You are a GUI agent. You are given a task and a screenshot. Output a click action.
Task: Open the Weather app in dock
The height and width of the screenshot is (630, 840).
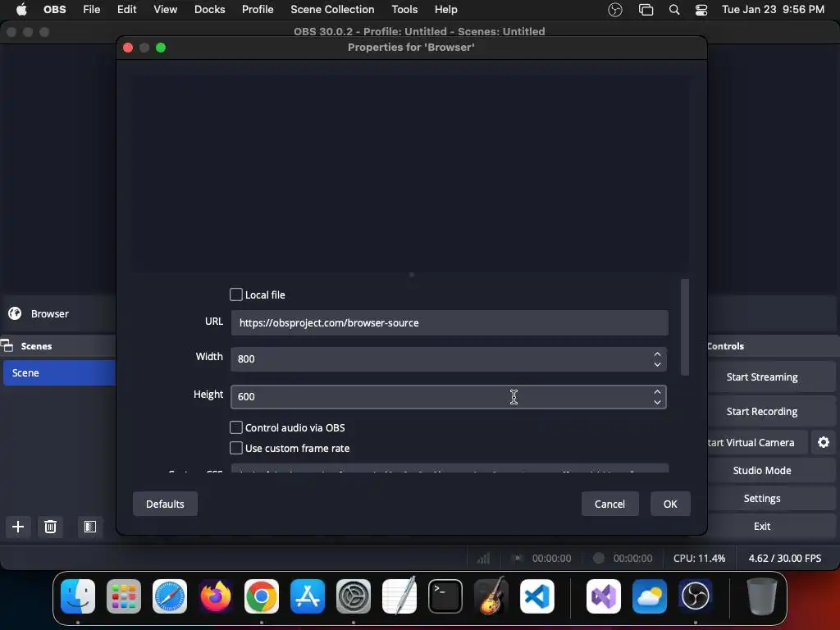(x=650, y=596)
